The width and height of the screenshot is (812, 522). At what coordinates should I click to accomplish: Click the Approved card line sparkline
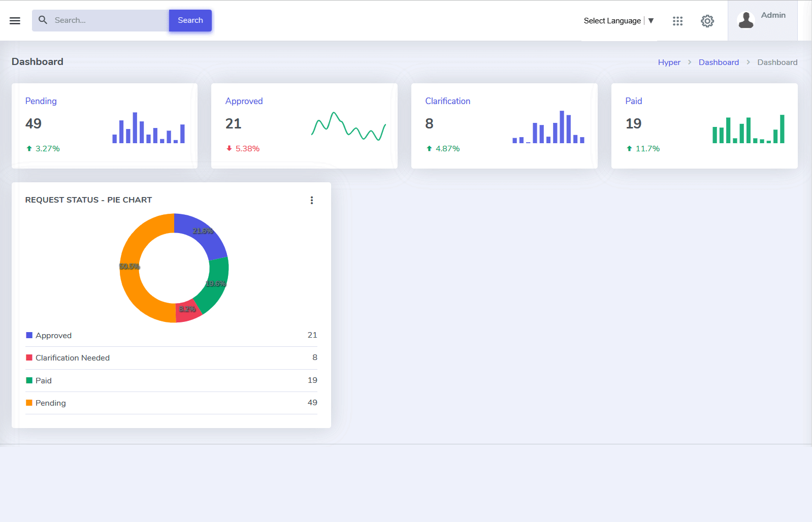pos(348,126)
